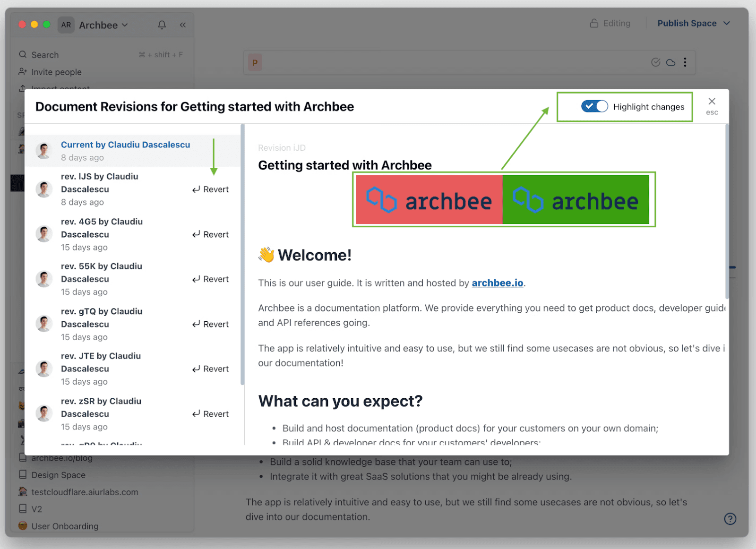This screenshot has height=549, width=756.
Task: Select the Current revision by Claudiu Dascalescu
Action: [x=125, y=145]
